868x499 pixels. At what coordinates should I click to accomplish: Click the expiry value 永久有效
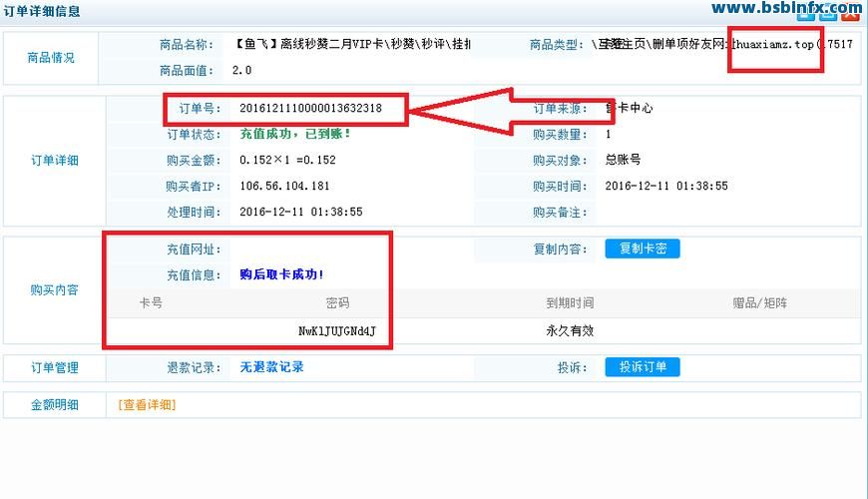pyautogui.click(x=570, y=330)
